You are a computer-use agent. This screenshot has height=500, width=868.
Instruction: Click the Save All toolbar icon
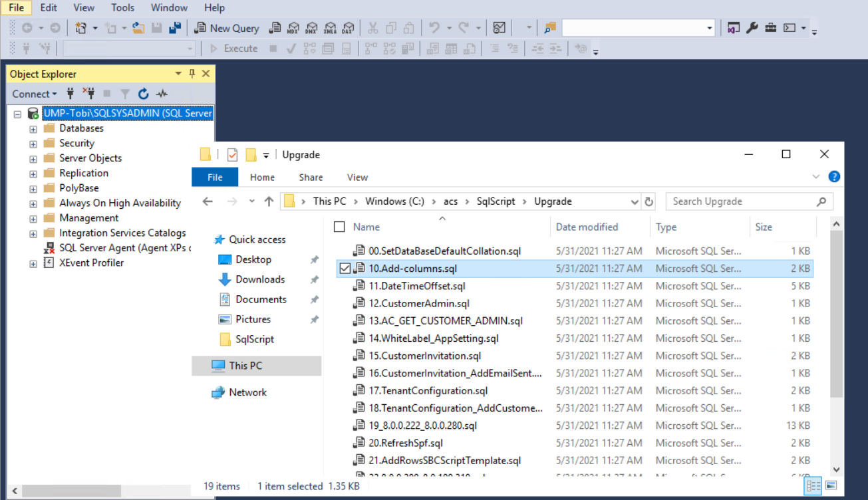(175, 28)
